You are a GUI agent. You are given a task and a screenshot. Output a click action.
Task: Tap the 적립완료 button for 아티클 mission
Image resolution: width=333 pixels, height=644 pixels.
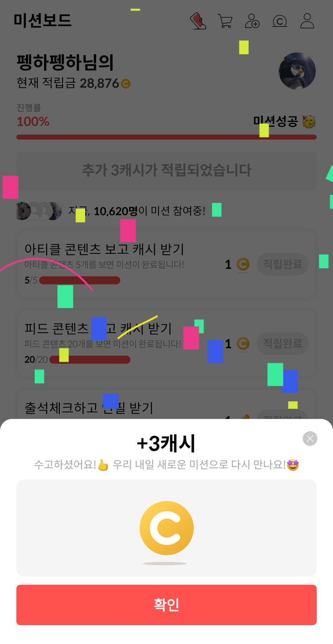coord(282,264)
